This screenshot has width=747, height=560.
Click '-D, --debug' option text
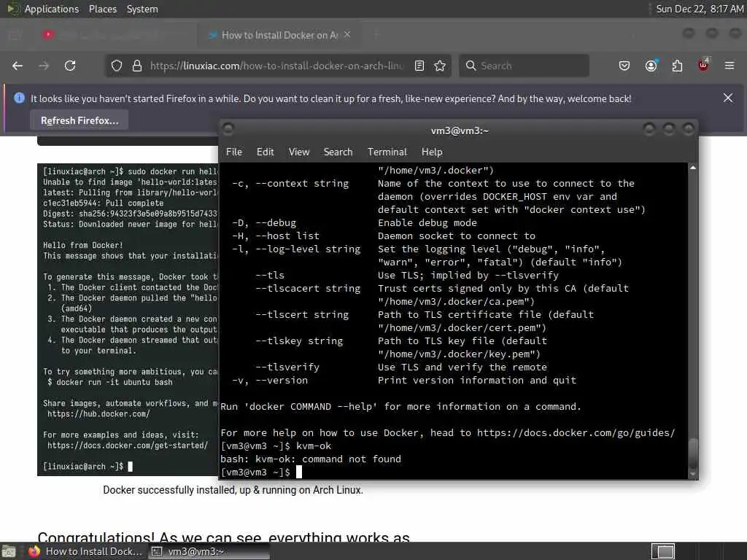tap(264, 223)
